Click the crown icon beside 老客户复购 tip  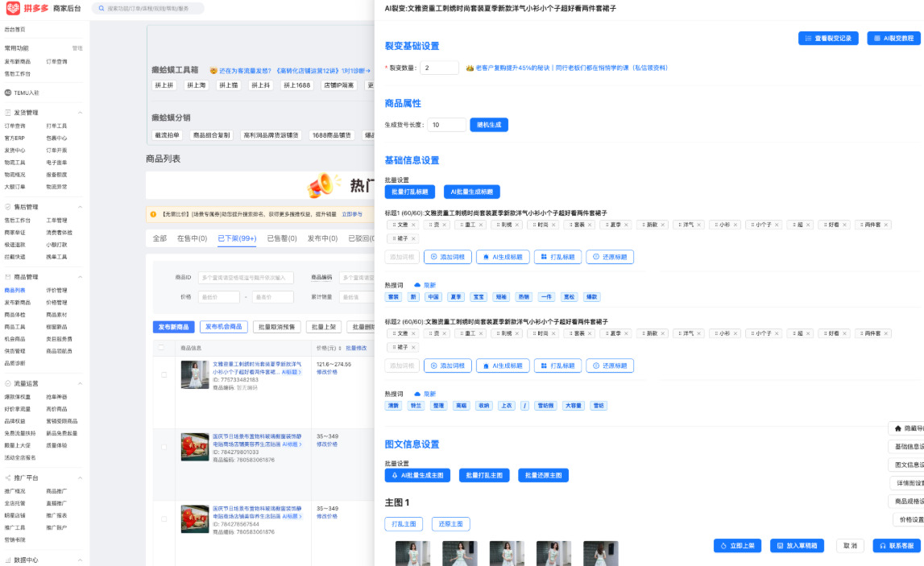[x=470, y=68]
